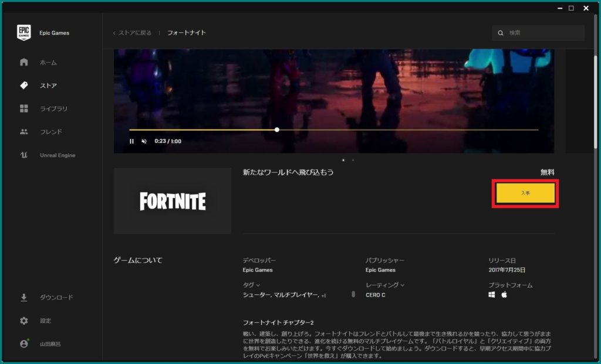
Task: Click the マルチプレイヤー tag
Action: click(x=296, y=295)
